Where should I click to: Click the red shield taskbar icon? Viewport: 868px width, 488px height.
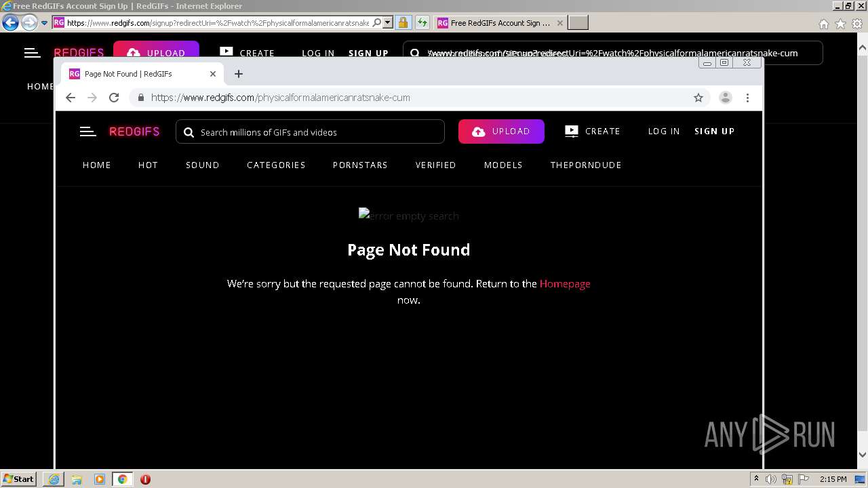145,479
